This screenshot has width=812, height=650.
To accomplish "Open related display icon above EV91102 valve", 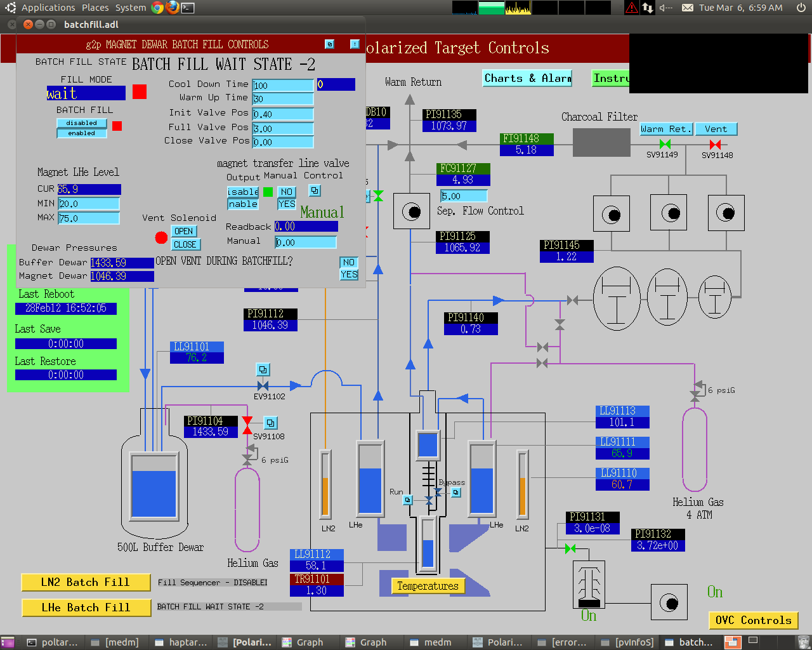I will click(x=263, y=369).
